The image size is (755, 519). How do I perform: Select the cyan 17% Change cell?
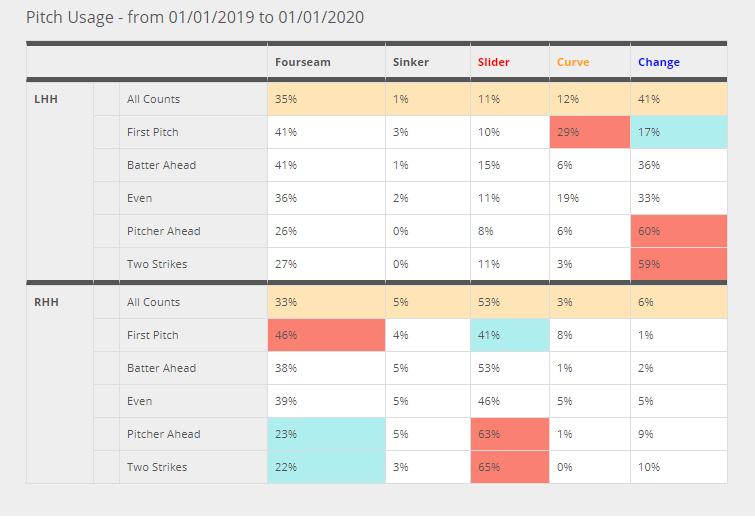(678, 132)
